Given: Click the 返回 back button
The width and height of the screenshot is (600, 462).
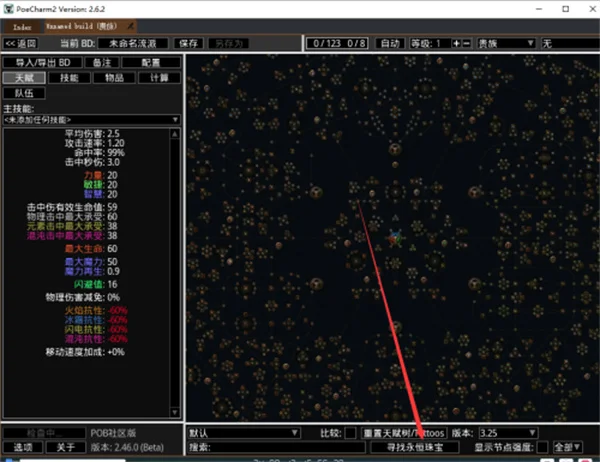Looking at the screenshot, I should pos(21,44).
